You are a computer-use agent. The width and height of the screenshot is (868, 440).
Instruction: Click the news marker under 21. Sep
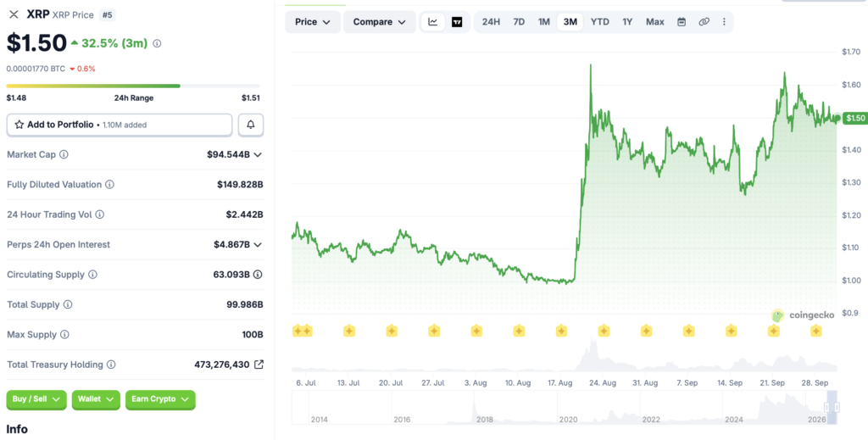[x=773, y=331]
